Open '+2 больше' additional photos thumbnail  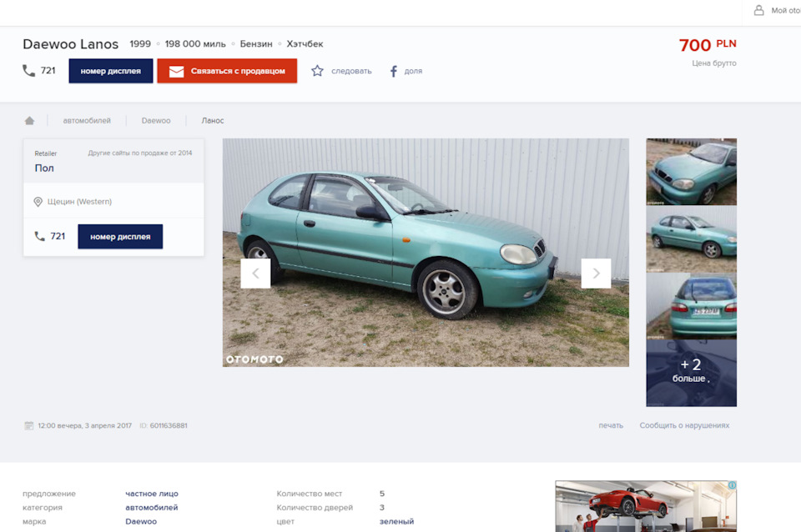[x=691, y=374]
